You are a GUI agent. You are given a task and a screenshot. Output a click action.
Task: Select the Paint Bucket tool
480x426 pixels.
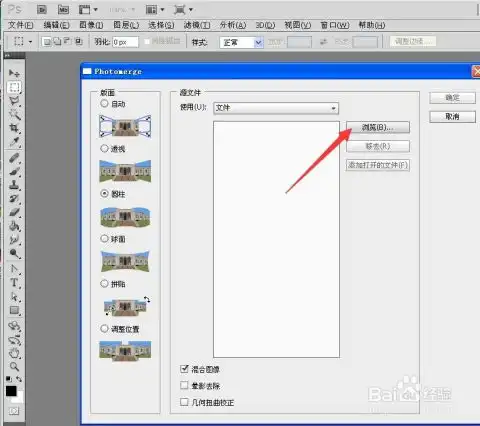click(14, 226)
